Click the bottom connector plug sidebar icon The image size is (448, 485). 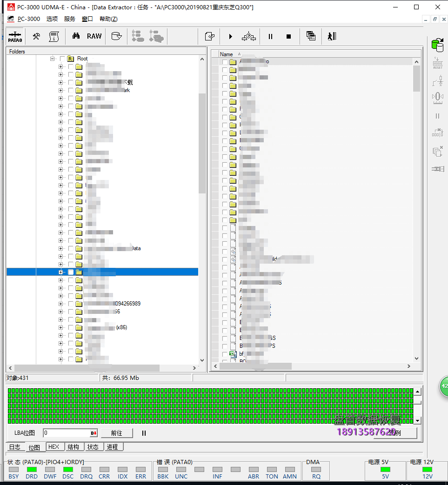437,169
